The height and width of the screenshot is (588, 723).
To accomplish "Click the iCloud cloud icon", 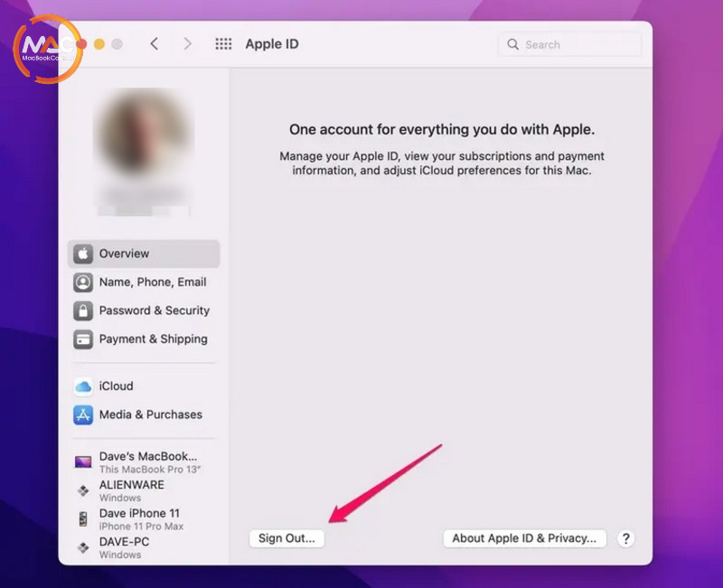I will (83, 387).
